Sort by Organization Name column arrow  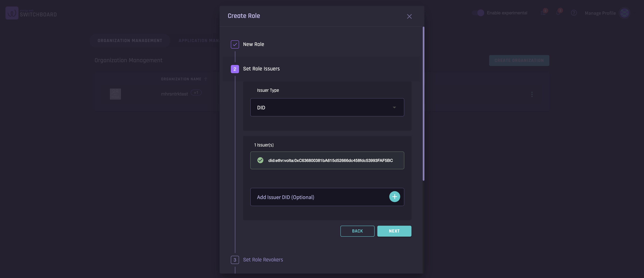(206, 79)
